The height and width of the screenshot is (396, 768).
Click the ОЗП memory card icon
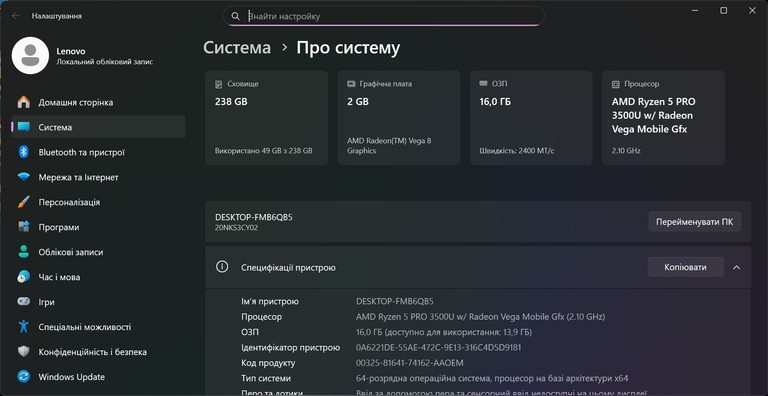pyautogui.click(x=483, y=84)
